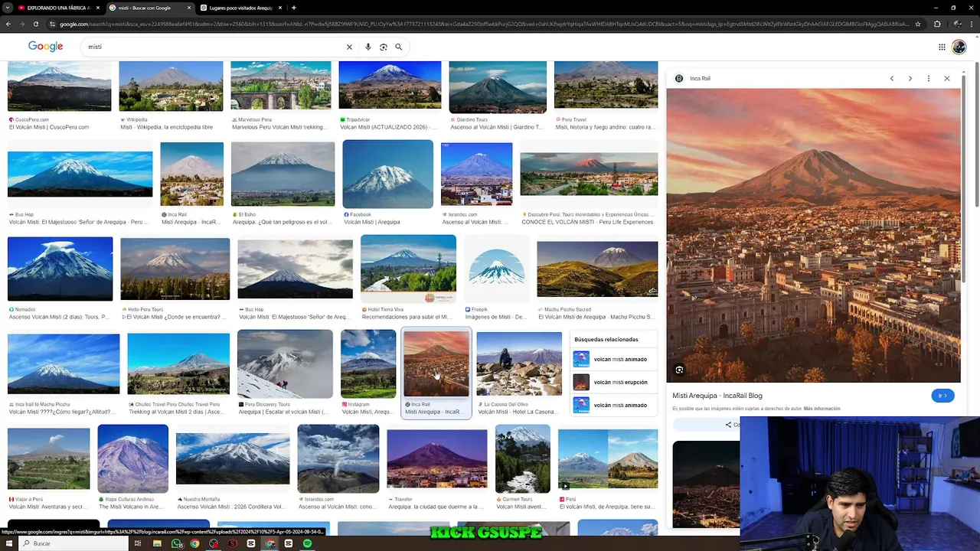
Task: Open the CuscoPeru.com Volcán Misti thumbnail
Action: tap(59, 86)
